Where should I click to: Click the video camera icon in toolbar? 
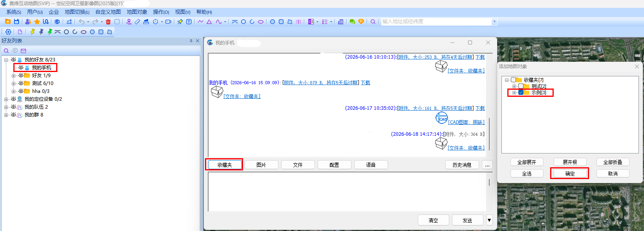point(168,22)
